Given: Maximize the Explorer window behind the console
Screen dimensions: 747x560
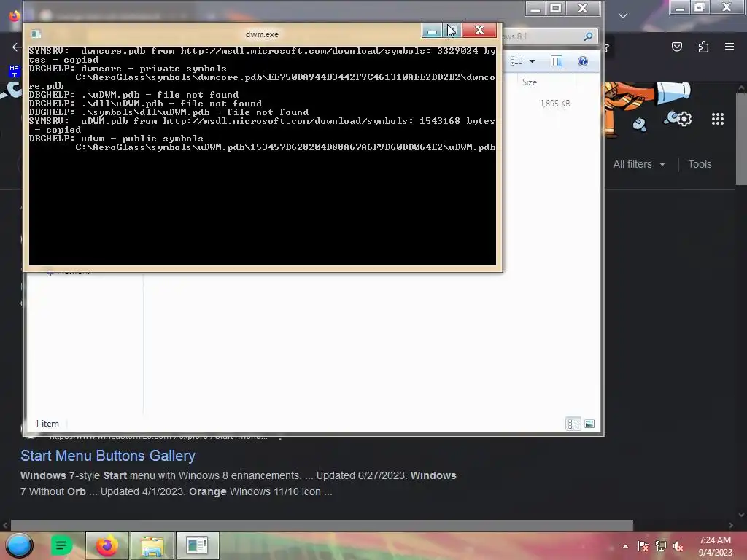Looking at the screenshot, I should point(555,9).
